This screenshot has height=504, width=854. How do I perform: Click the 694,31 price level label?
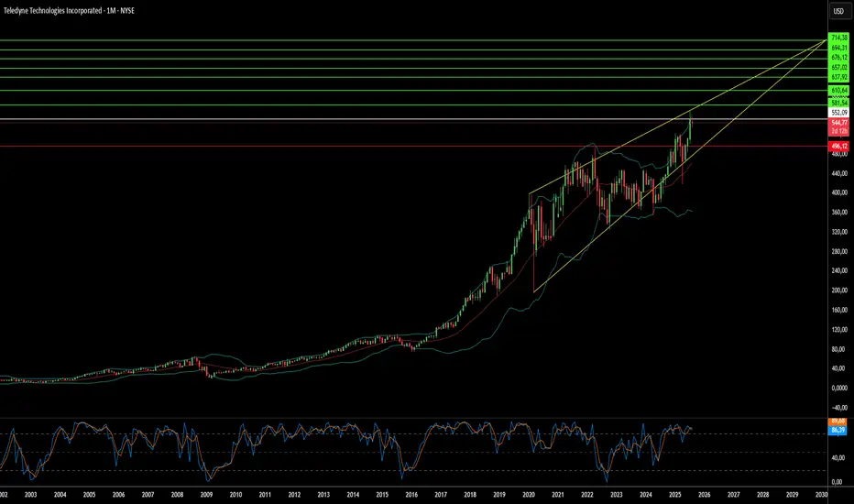click(837, 47)
